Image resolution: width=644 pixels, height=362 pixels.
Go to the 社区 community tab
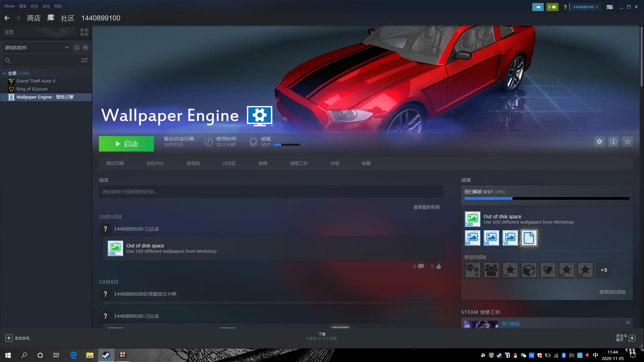(x=67, y=18)
